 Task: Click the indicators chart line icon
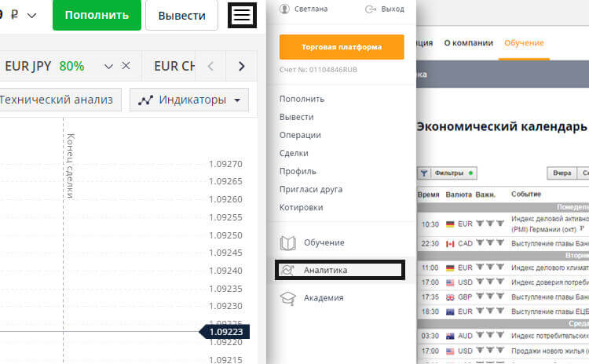[145, 100]
